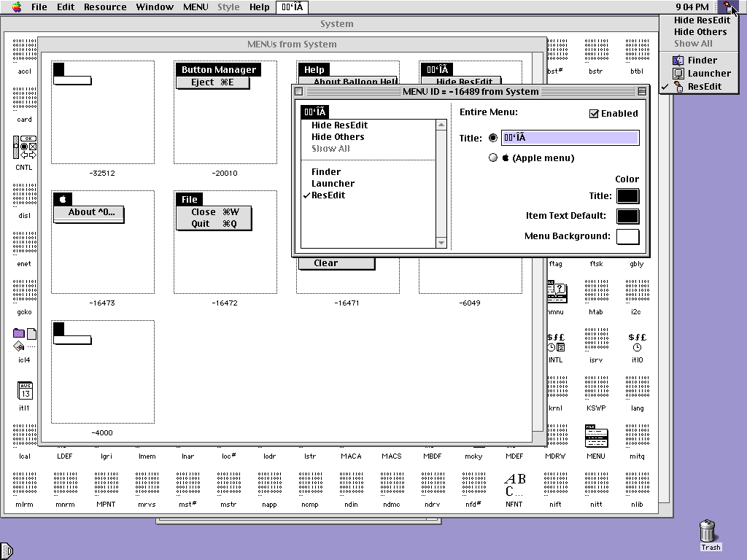Select Hide Others item in menu editor

(x=368, y=136)
